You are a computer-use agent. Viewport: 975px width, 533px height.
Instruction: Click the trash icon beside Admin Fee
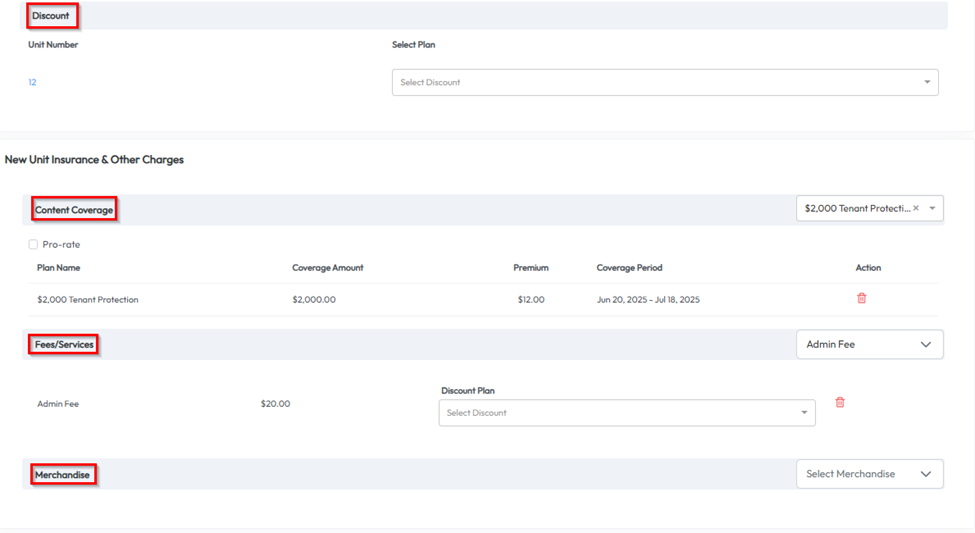839,402
